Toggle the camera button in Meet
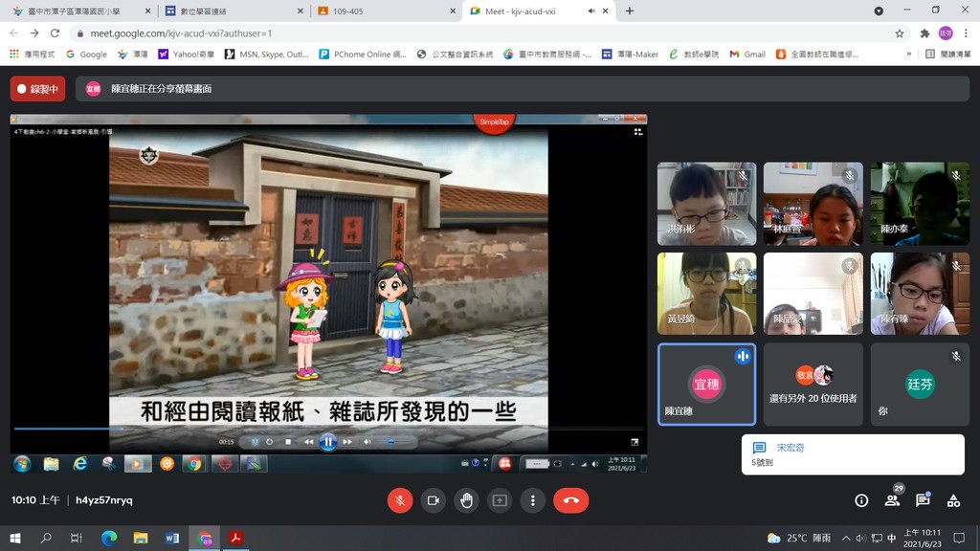This screenshot has height=551, width=980. pyautogui.click(x=434, y=500)
